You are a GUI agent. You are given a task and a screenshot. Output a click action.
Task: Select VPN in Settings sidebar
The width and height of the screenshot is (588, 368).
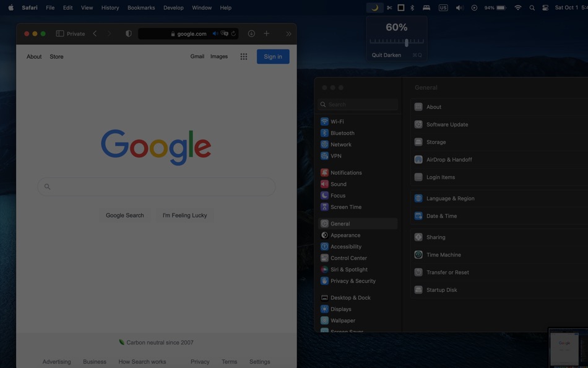click(358, 156)
